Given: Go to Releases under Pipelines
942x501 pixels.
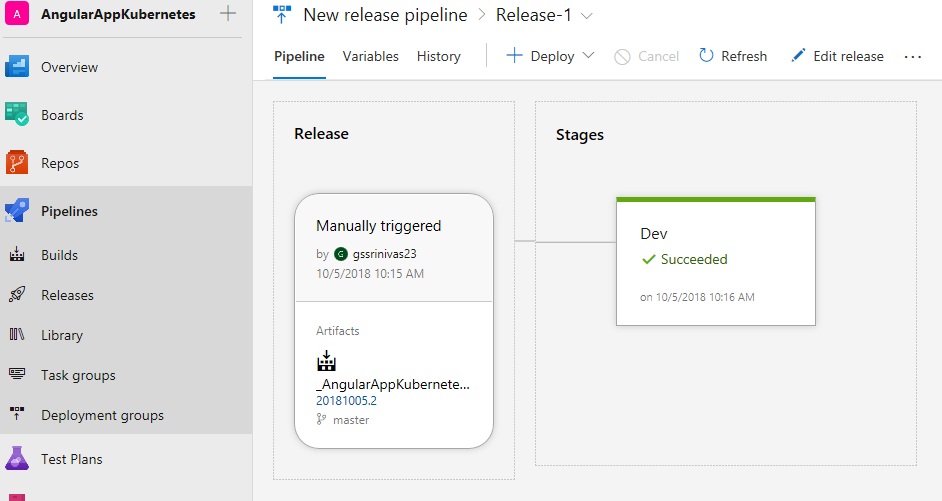Looking at the screenshot, I should tap(67, 295).
